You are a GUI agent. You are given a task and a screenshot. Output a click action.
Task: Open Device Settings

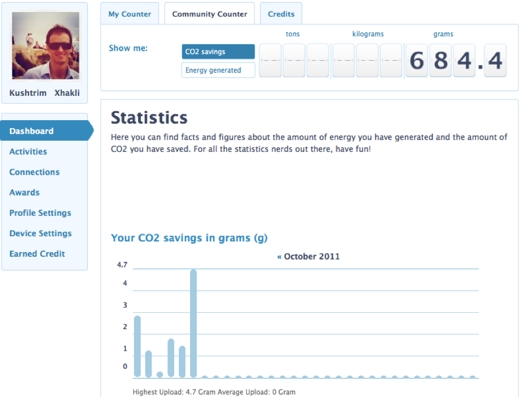40,233
